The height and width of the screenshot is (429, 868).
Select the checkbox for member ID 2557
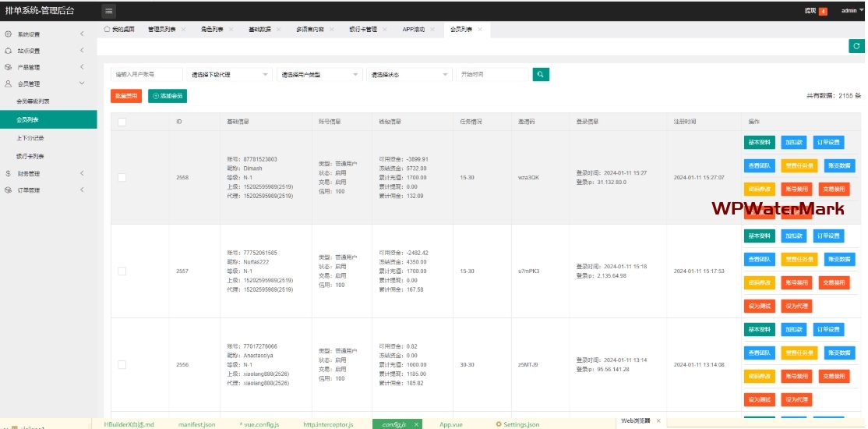click(x=122, y=271)
